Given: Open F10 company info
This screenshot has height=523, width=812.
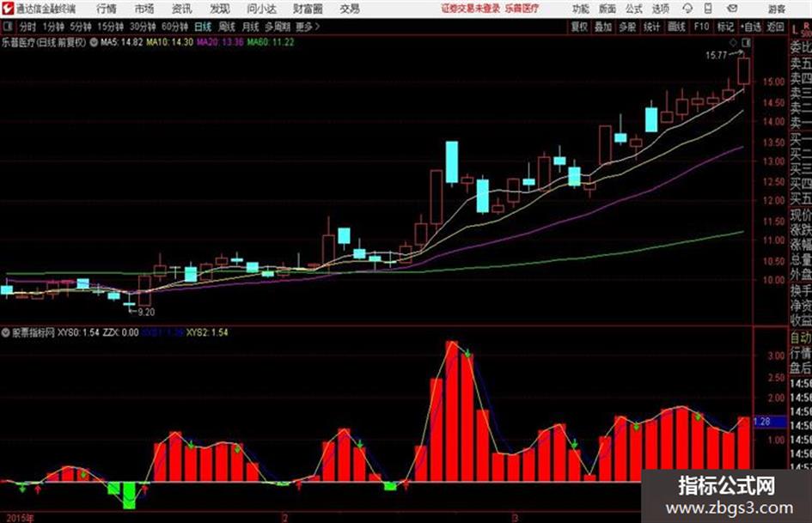Looking at the screenshot, I should click(701, 27).
